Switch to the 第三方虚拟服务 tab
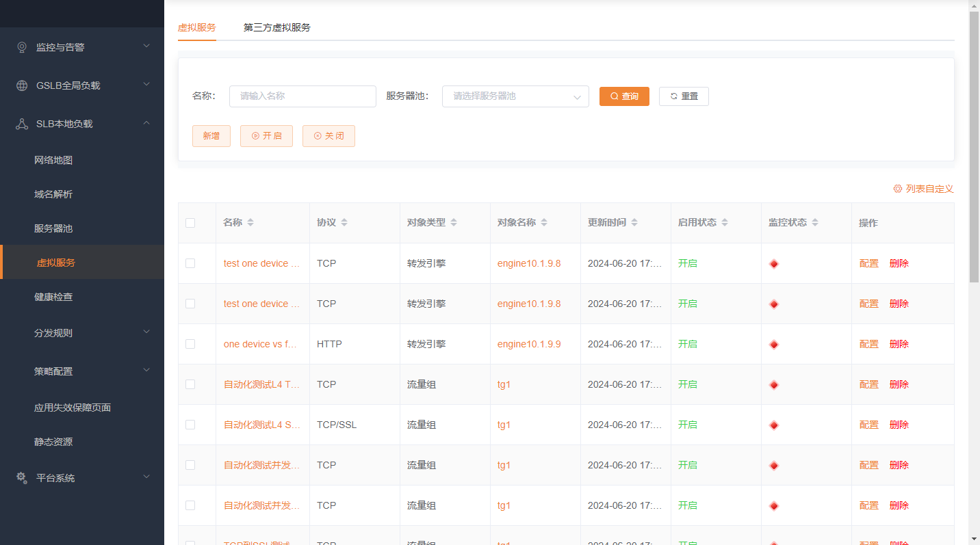Screen dimensions: 980x545 point(277,27)
